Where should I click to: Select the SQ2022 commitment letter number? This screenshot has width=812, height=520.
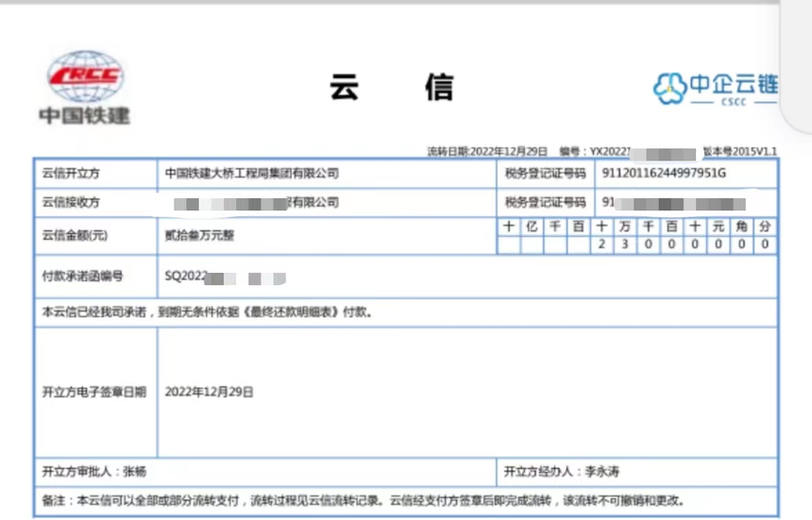click(x=226, y=277)
